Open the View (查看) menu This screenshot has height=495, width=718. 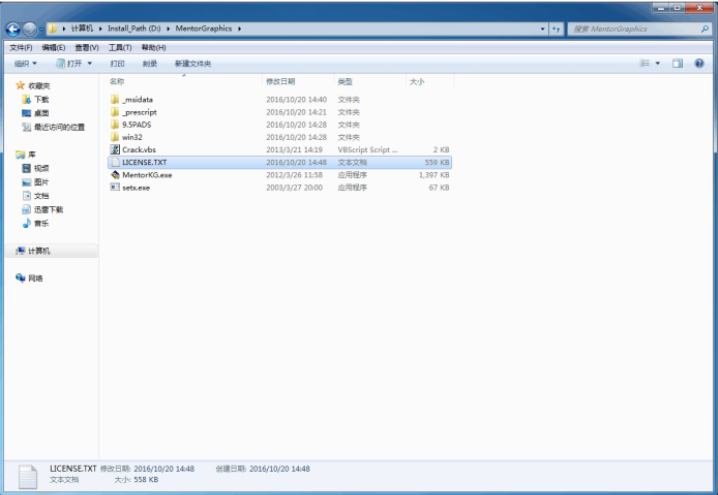(87, 48)
